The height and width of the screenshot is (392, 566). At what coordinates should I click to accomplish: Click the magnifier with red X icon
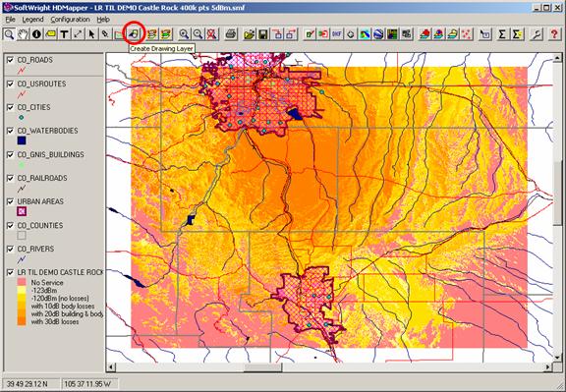click(212, 34)
